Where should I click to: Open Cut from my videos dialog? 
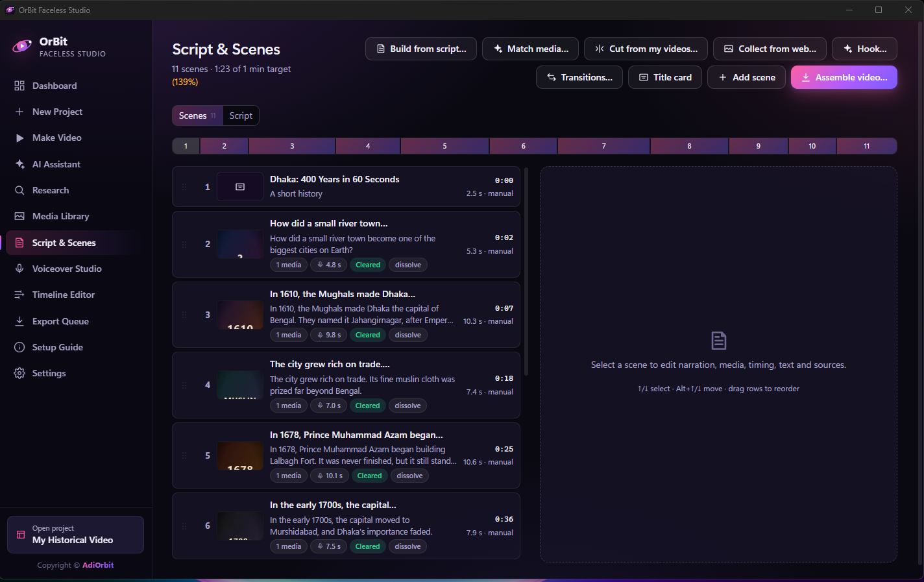click(646, 49)
